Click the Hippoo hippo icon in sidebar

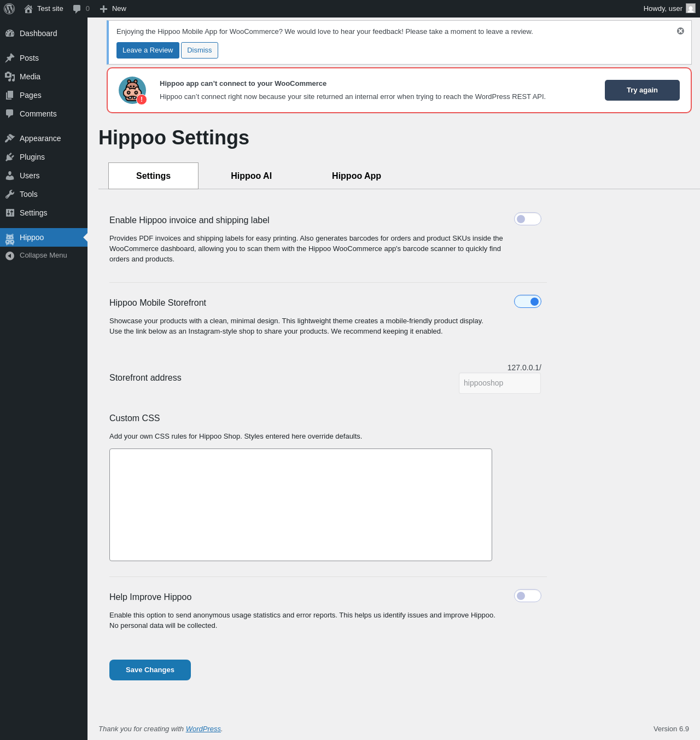coord(10,238)
